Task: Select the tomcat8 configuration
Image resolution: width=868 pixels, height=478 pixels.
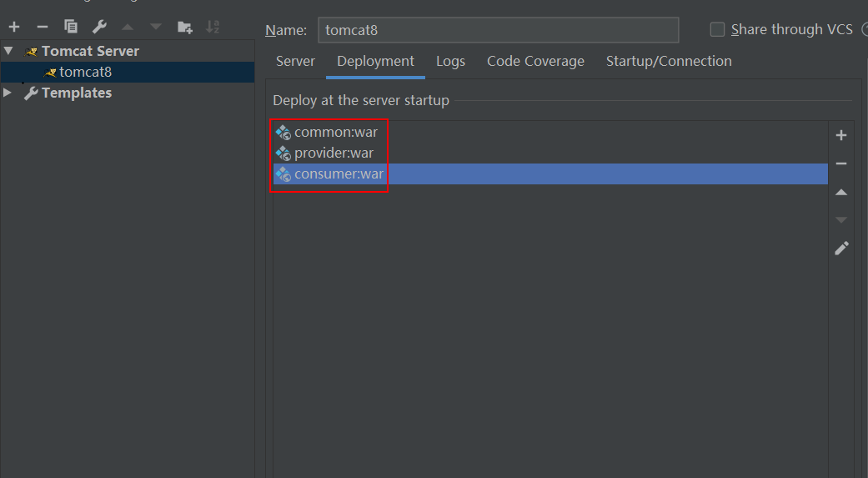Action: pyautogui.click(x=85, y=72)
